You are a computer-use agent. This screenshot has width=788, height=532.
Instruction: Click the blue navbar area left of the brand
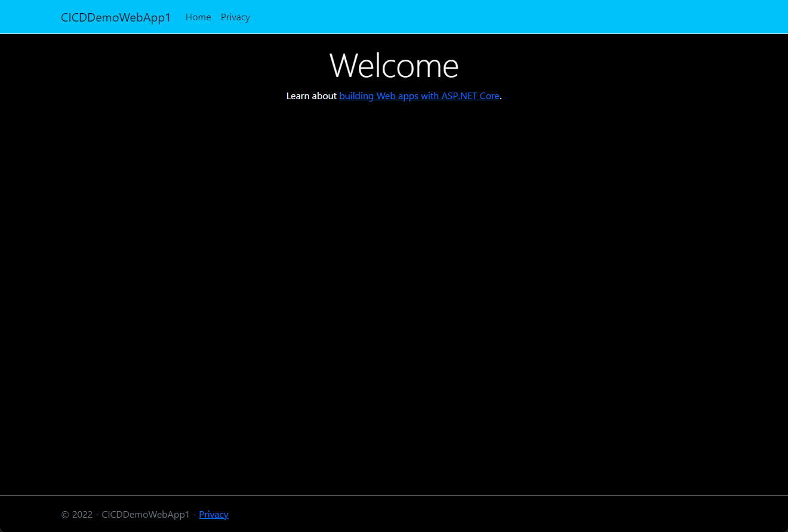[x=30, y=17]
